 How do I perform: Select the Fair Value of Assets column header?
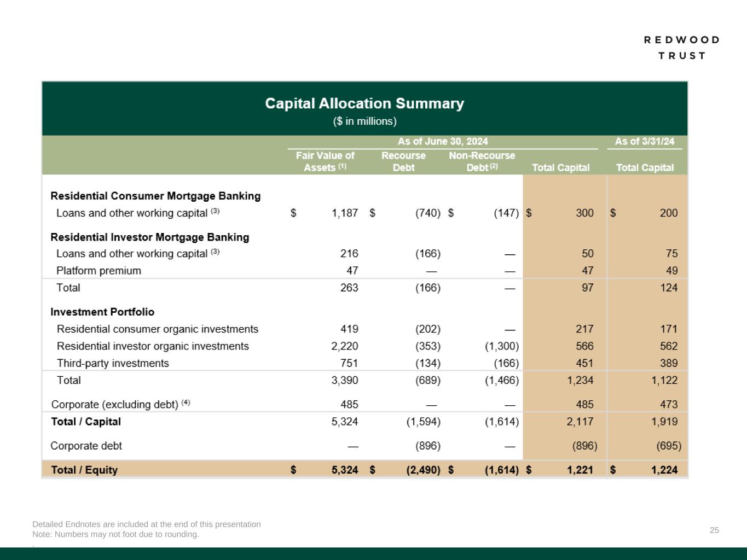click(325, 161)
